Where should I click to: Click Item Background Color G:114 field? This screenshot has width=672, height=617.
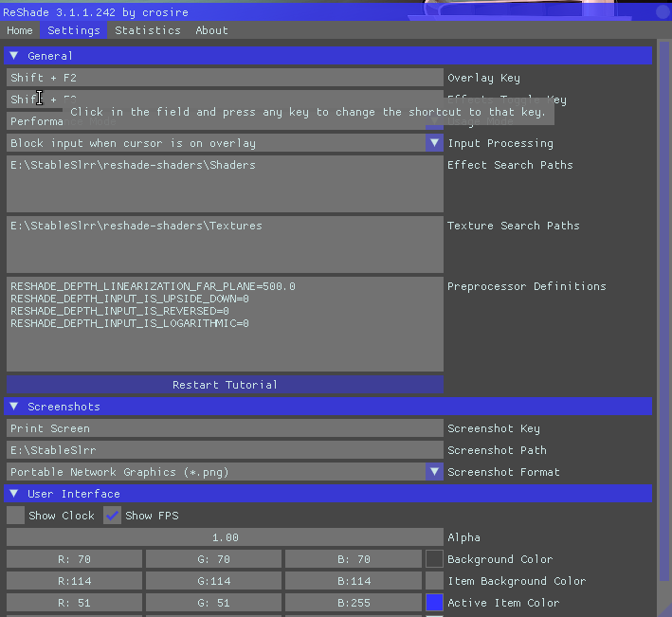coord(214,581)
